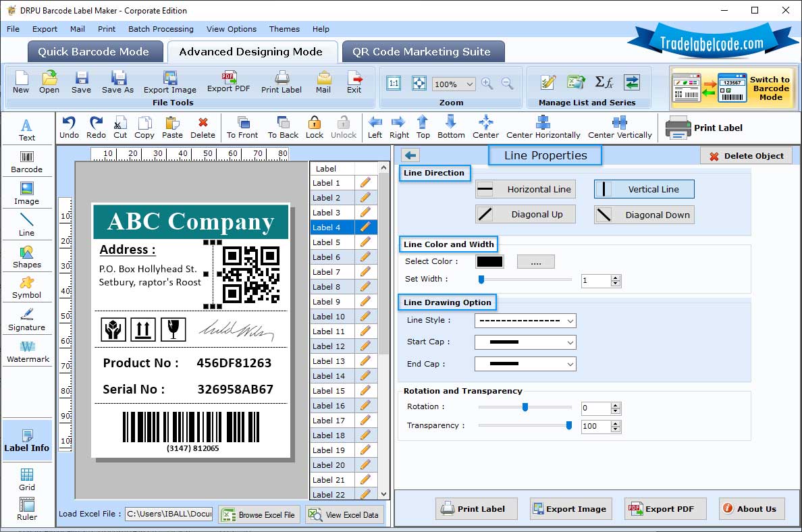Click the Set Width slider
The image size is (802, 532).
click(525, 280)
